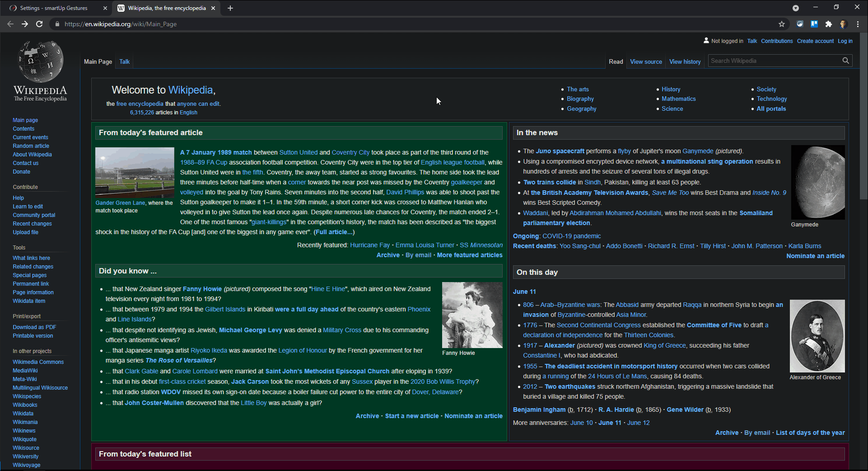Open the Wikivoyage project link
The width and height of the screenshot is (868, 471).
coord(26,465)
